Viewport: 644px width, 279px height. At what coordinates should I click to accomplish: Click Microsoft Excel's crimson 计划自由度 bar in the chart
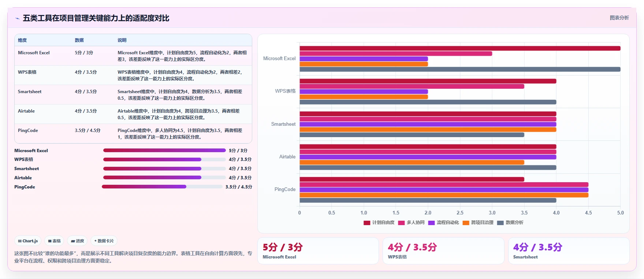[x=460, y=48]
